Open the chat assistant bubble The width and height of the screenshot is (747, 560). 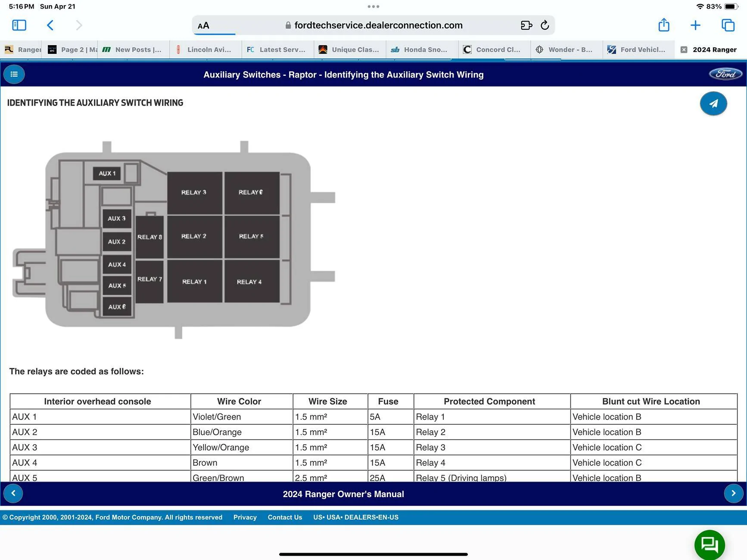click(x=710, y=545)
